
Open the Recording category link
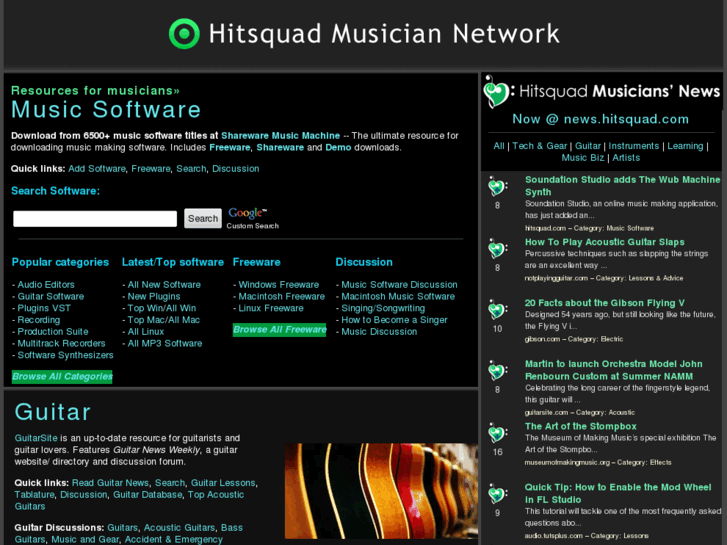[x=38, y=320]
